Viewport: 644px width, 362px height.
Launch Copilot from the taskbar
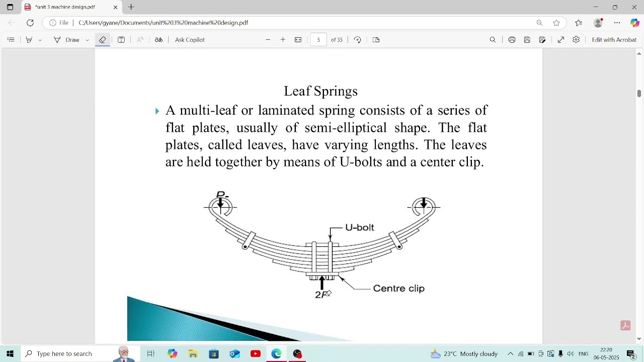click(173, 354)
